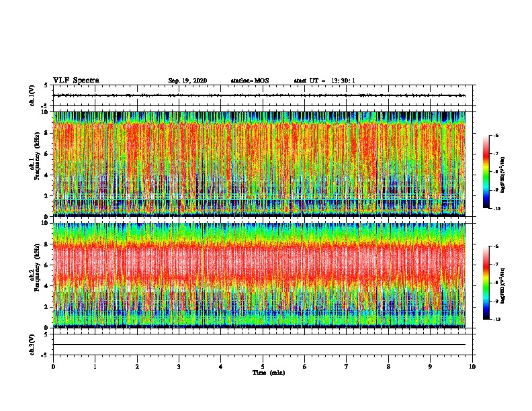532x411 pixels.
Task: Click the "VLF Spectra" plot title
Action: [76, 81]
